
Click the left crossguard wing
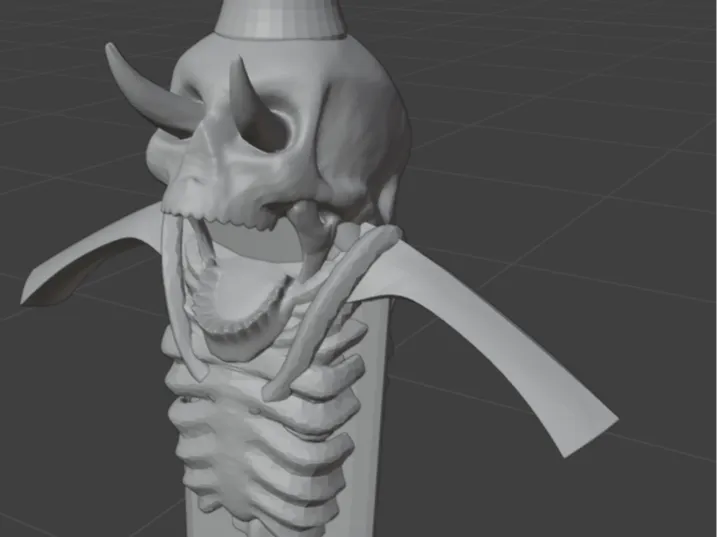[x=91, y=256]
